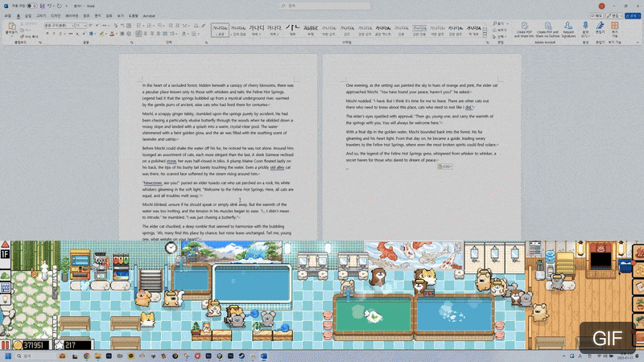The width and height of the screenshot is (644, 362).
Task: Open the Insert tab next to Home
Action: coord(28,15)
